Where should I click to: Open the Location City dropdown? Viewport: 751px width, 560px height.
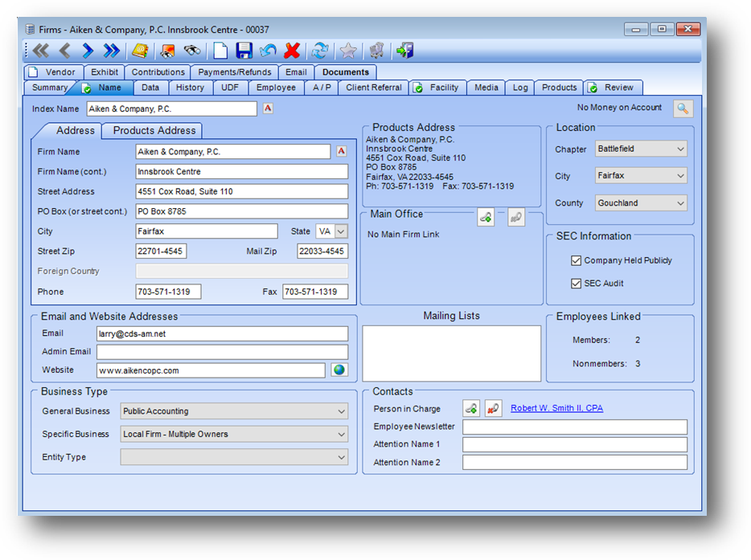[680, 176]
